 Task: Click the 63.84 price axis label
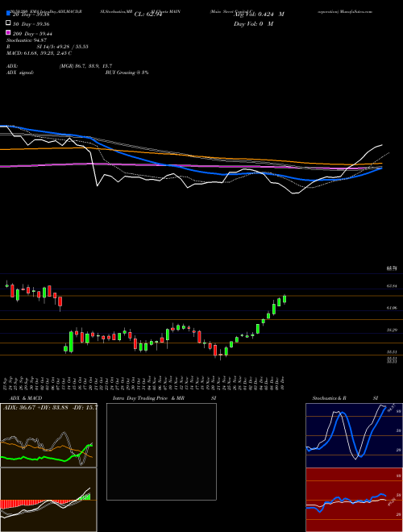392,286
